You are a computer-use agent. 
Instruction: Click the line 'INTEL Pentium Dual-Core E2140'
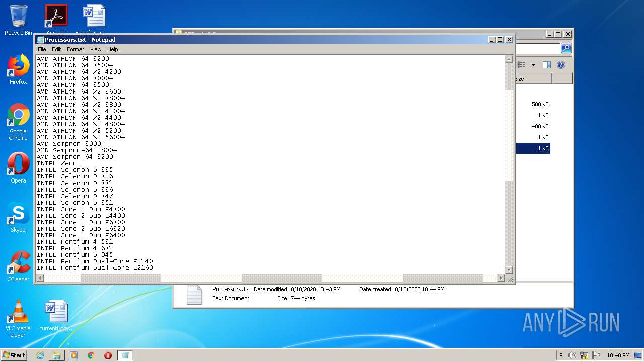click(x=95, y=261)
